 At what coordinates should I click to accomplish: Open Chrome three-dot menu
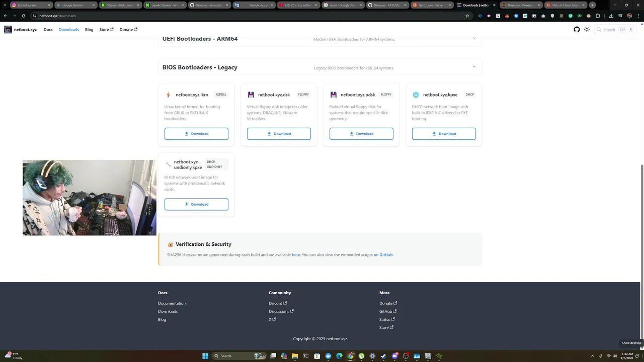(x=638, y=16)
